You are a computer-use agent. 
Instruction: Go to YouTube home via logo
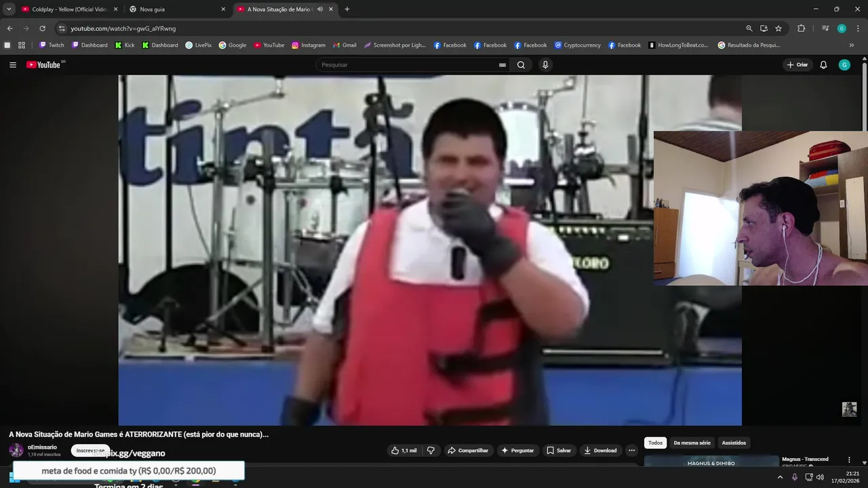(45, 65)
